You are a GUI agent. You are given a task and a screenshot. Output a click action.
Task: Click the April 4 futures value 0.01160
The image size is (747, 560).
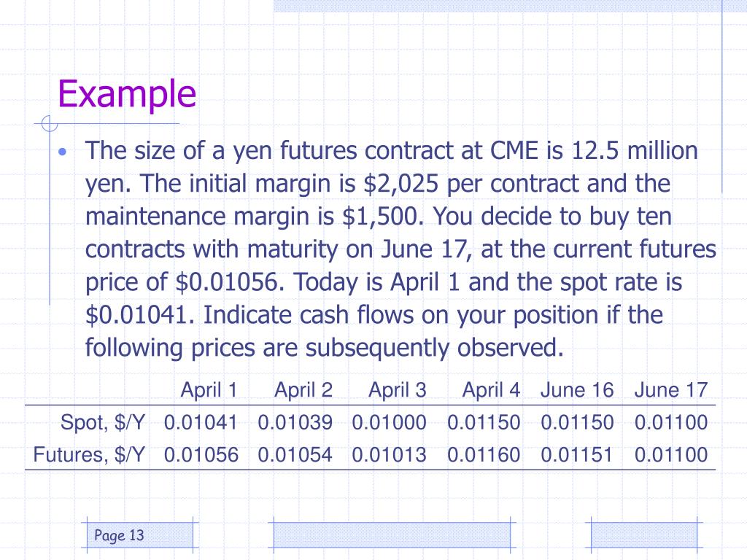coord(484,455)
